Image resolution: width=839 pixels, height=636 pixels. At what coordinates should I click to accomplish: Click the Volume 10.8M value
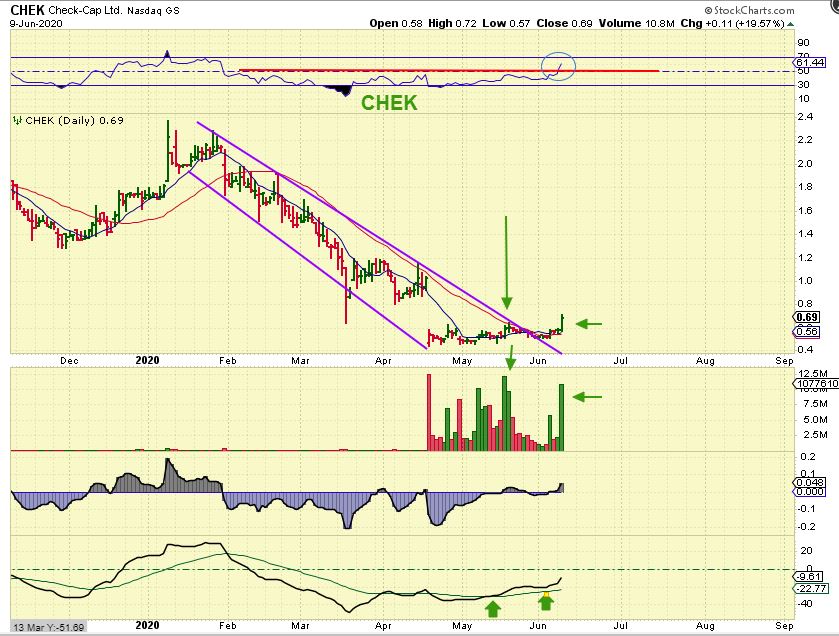pos(636,24)
